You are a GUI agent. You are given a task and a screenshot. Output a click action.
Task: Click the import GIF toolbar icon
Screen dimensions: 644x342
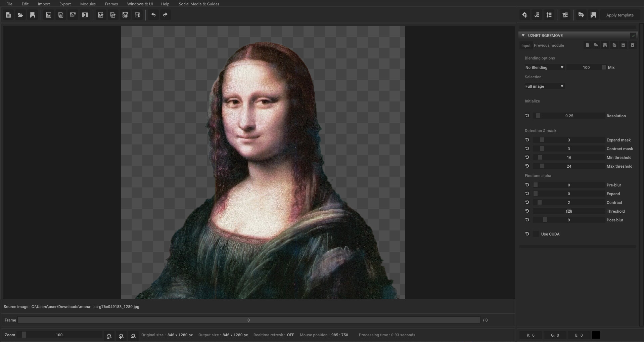tap(73, 15)
